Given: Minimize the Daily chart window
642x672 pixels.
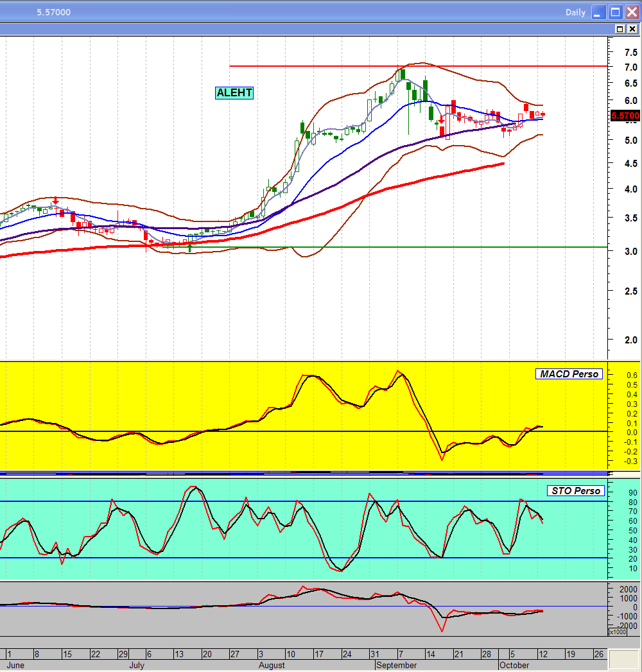Looking at the screenshot, I should (x=598, y=12).
